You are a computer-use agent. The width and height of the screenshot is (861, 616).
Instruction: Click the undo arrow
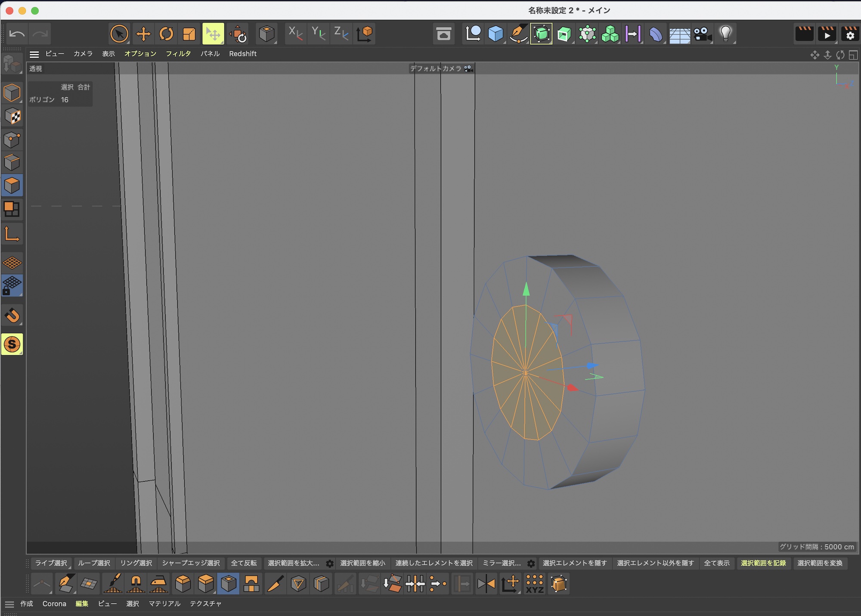coord(17,34)
